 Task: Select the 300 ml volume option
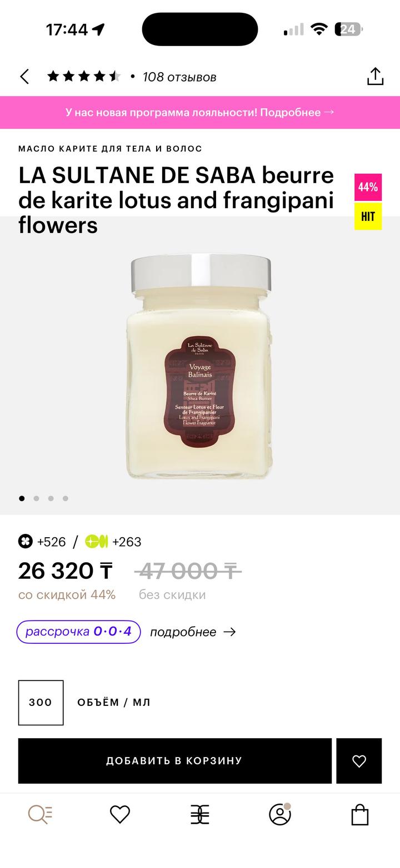41,703
